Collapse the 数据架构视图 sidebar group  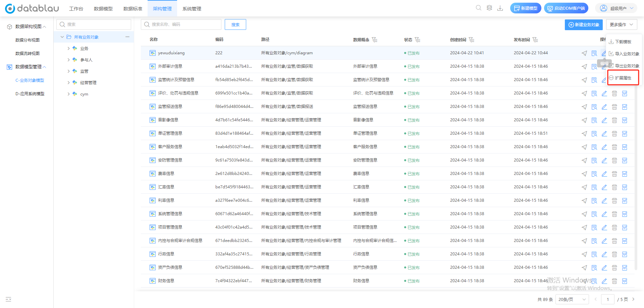(x=45, y=27)
